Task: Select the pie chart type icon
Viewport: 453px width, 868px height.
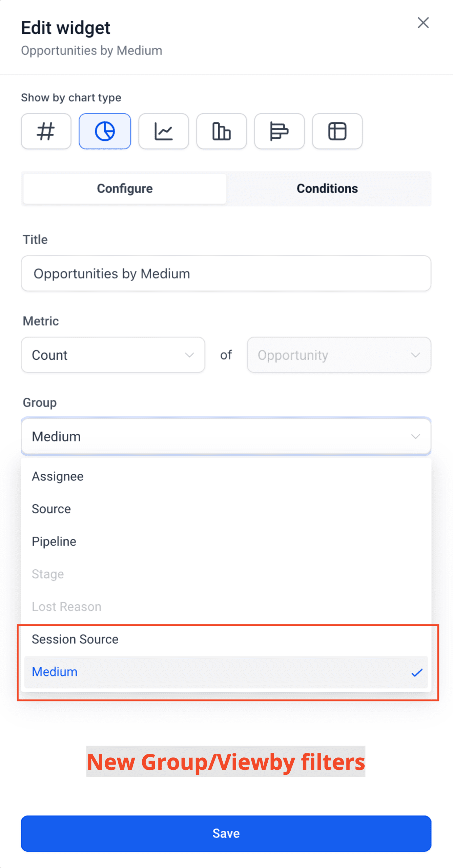Action: click(105, 131)
